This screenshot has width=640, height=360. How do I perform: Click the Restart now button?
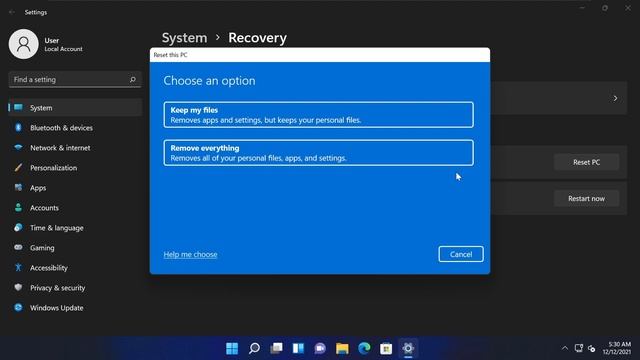(x=586, y=198)
